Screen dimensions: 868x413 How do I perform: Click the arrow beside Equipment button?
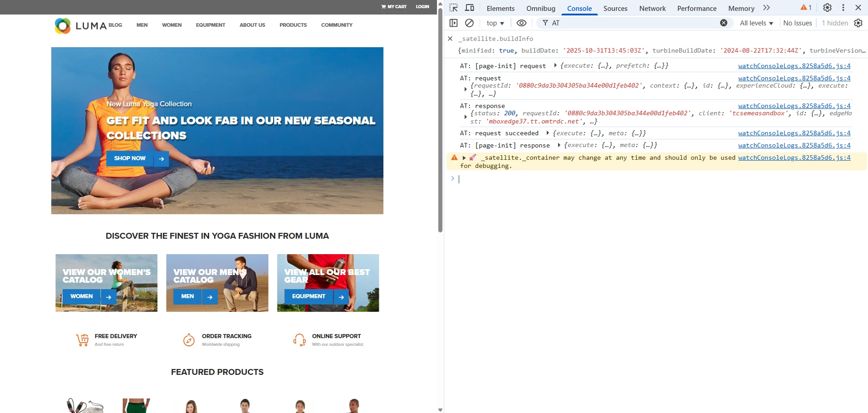pyautogui.click(x=341, y=297)
